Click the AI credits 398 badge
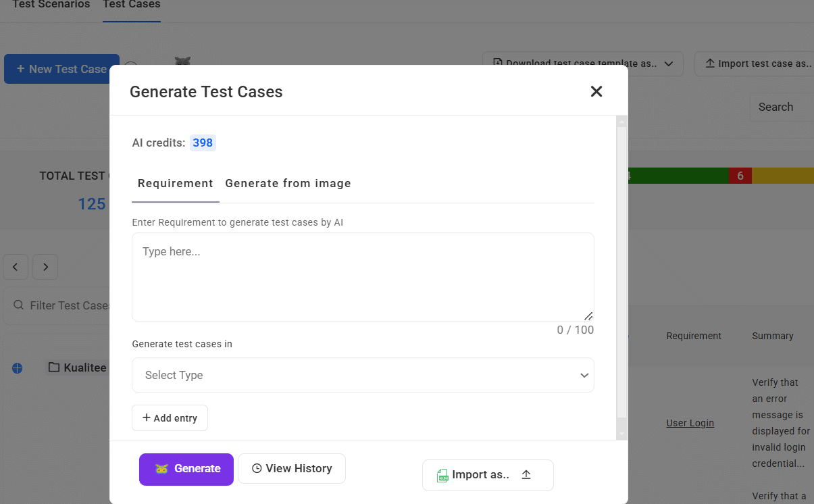This screenshot has height=504, width=814. tap(202, 143)
